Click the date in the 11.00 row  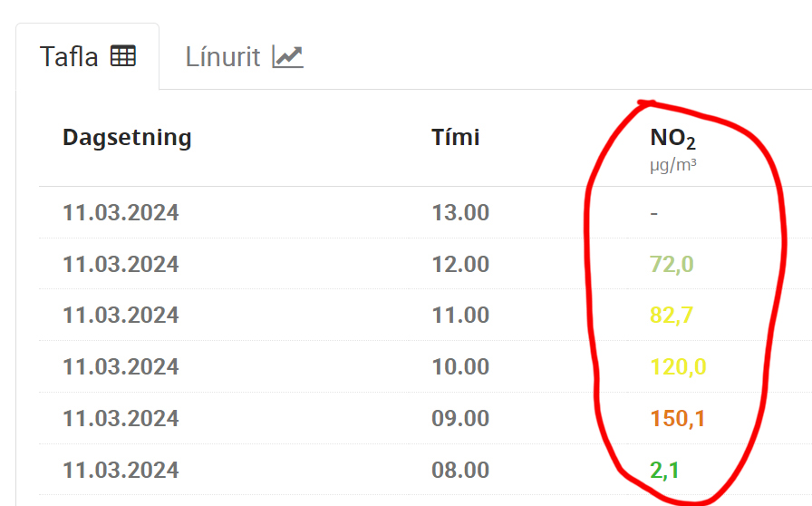coord(121,316)
